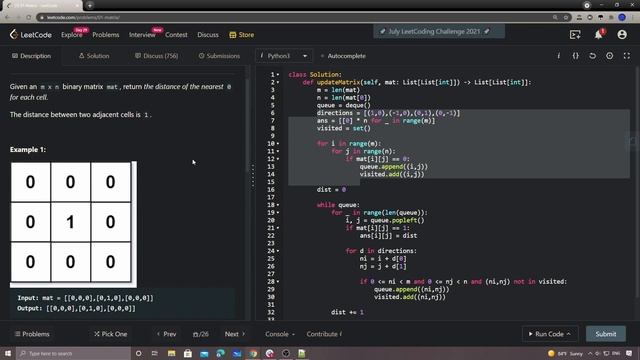Click the Cortana circle on taskbar
Image resolution: width=640 pixels, height=360 pixels.
coord(138,353)
